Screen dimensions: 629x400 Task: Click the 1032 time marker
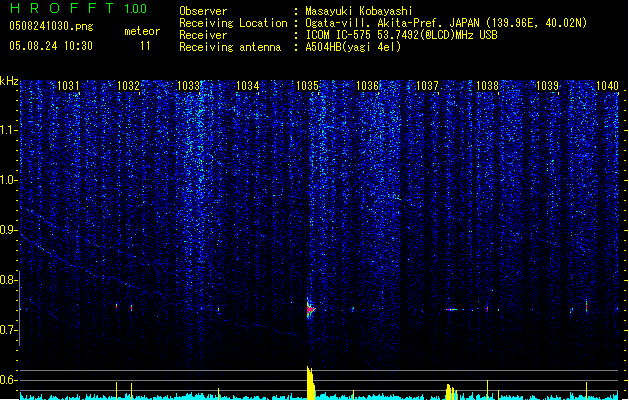point(128,86)
